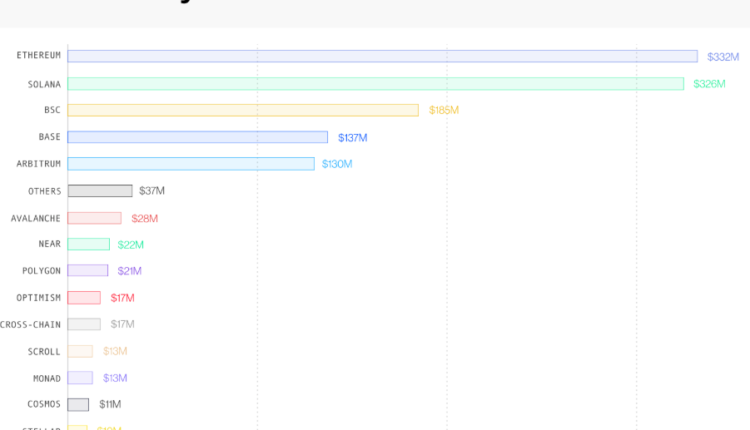Click the POLYGON axis label
This screenshot has height=430, width=750.
point(42,271)
